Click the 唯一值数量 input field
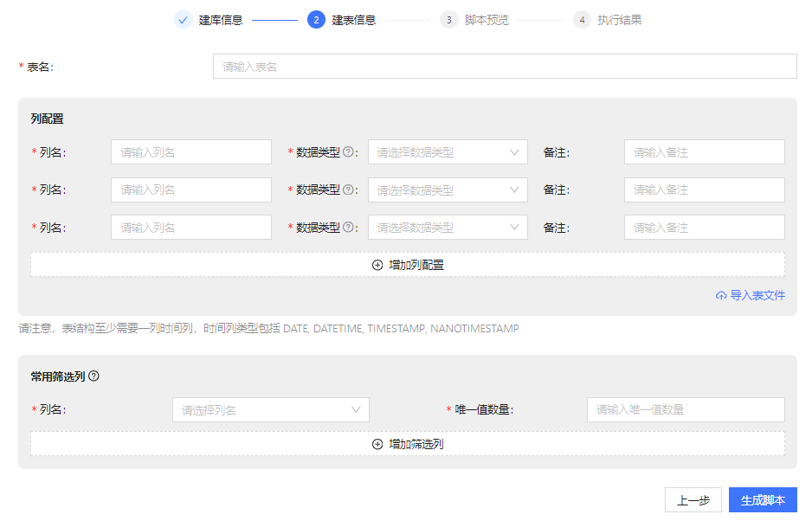Screen dimensions: 812x521 [x=686, y=410]
